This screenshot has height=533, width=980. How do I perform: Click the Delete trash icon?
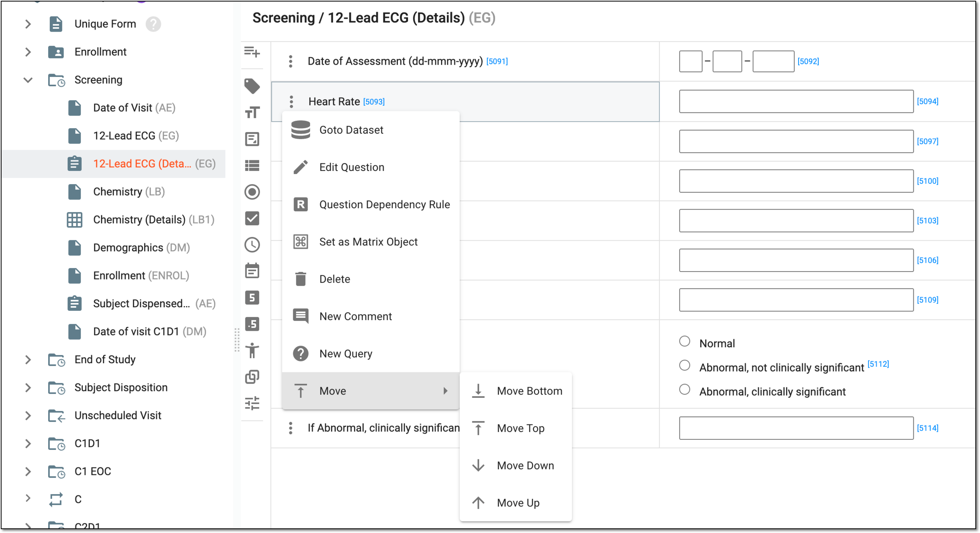point(301,279)
